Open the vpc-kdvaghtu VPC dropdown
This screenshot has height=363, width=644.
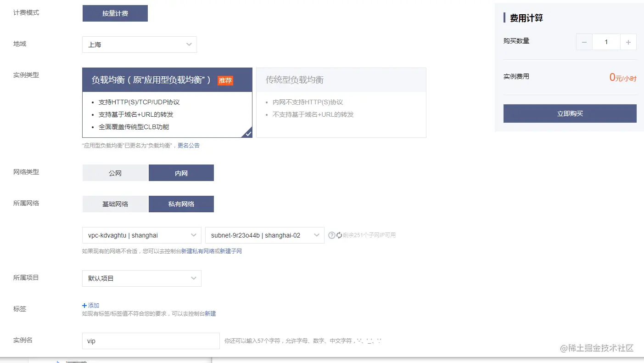(142, 235)
